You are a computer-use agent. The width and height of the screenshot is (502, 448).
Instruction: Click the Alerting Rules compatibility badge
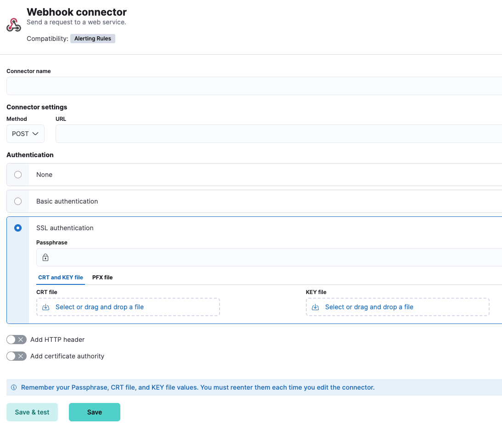[x=92, y=39]
